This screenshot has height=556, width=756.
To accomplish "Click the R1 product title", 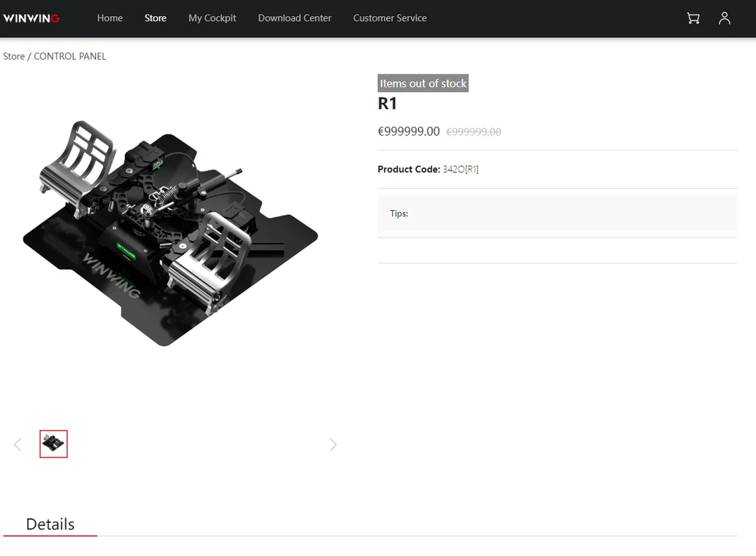I will coord(387,103).
